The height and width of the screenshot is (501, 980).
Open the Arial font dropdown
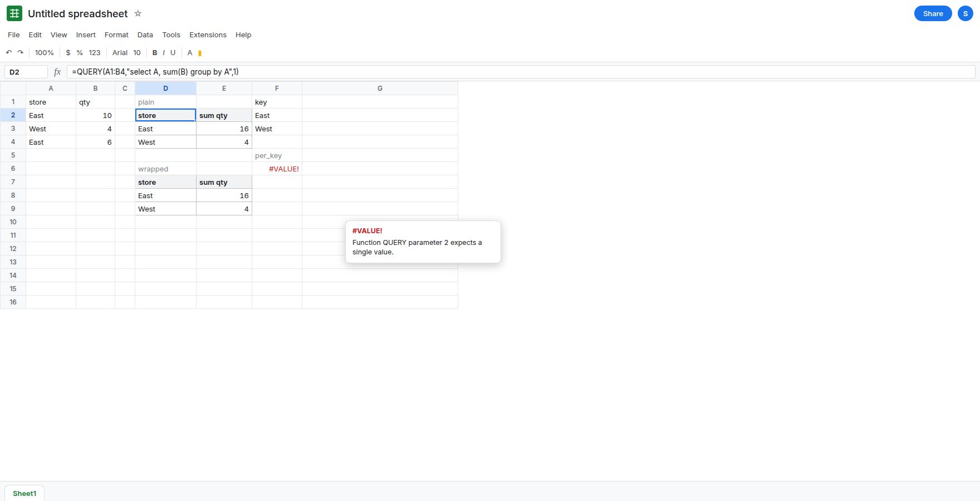[120, 52]
